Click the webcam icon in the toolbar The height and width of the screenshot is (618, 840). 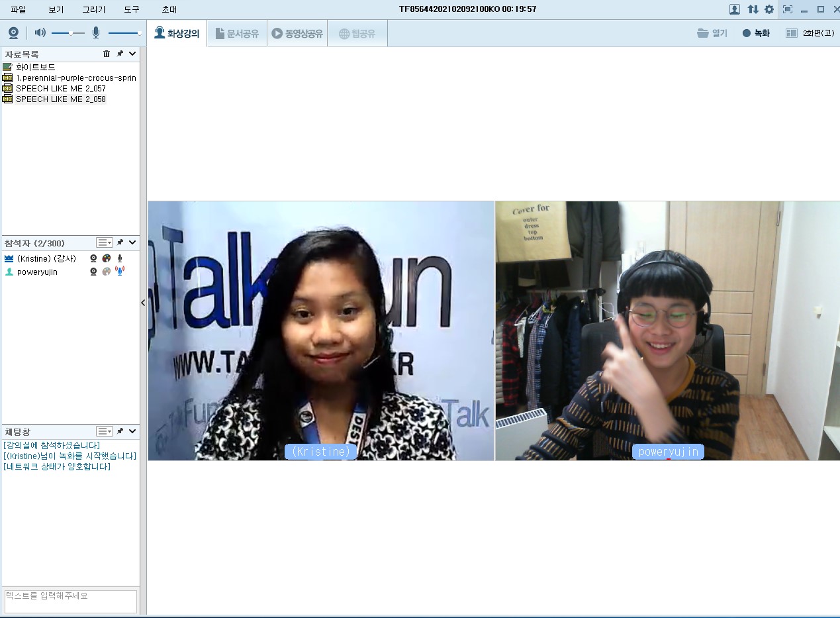(13, 32)
